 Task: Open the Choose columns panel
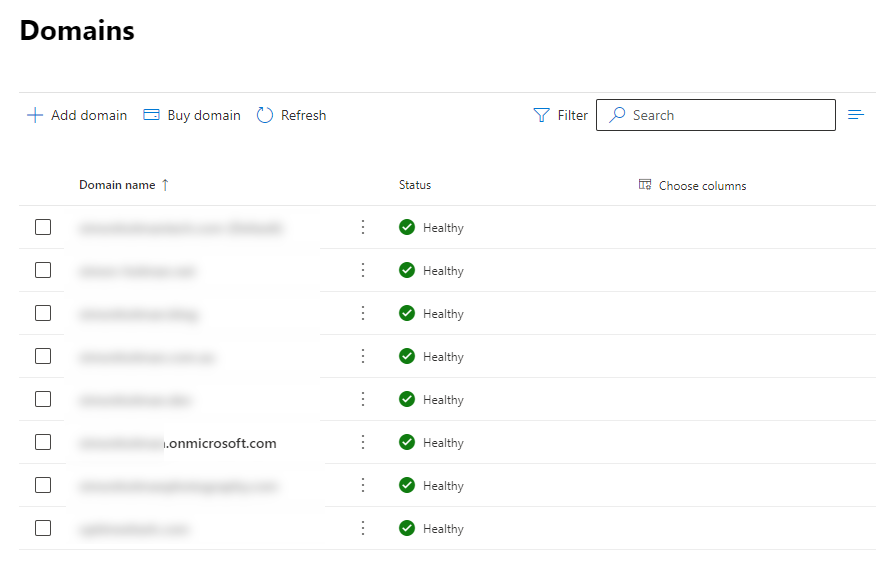click(x=692, y=186)
